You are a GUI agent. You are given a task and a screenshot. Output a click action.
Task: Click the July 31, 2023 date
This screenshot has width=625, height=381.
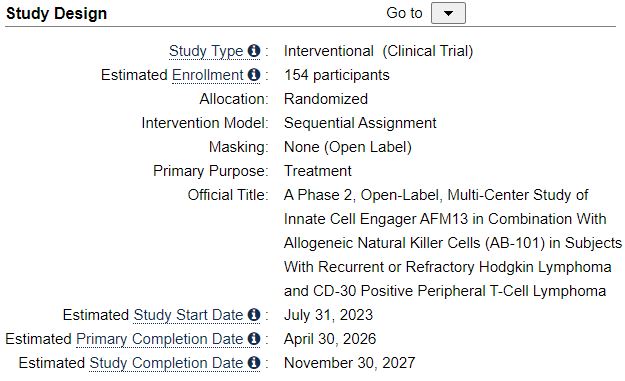point(328,315)
